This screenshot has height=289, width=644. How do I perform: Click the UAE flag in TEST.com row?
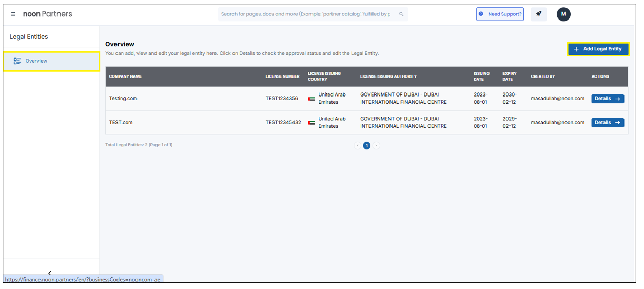click(311, 123)
